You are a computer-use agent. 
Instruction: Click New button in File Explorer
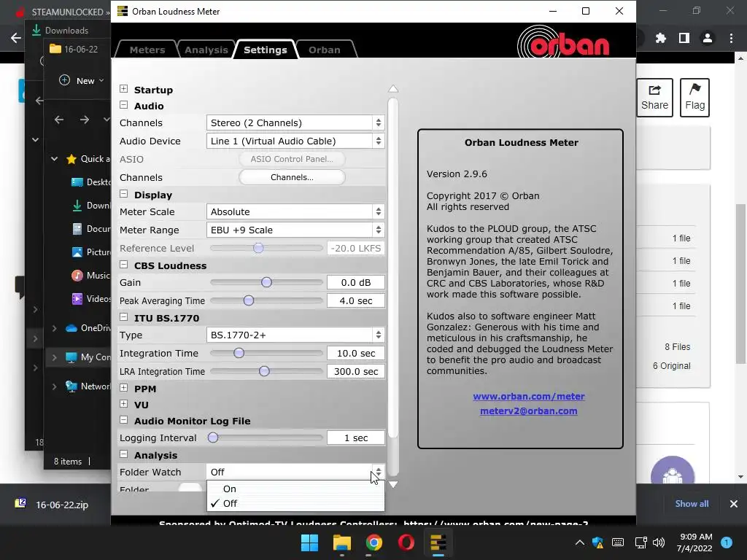pos(82,80)
